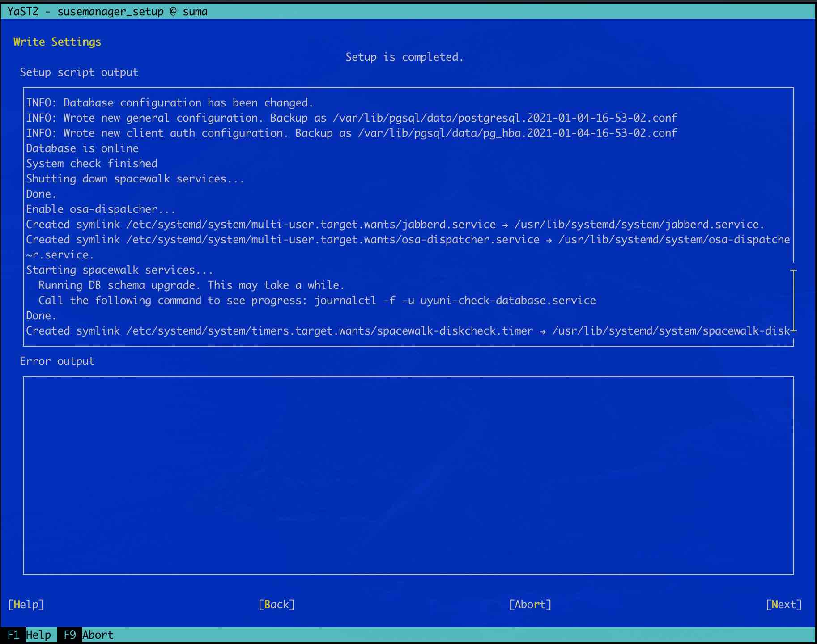Click 'Shutting down spacewalk services...' line
This screenshot has height=644, width=817.
click(x=135, y=178)
